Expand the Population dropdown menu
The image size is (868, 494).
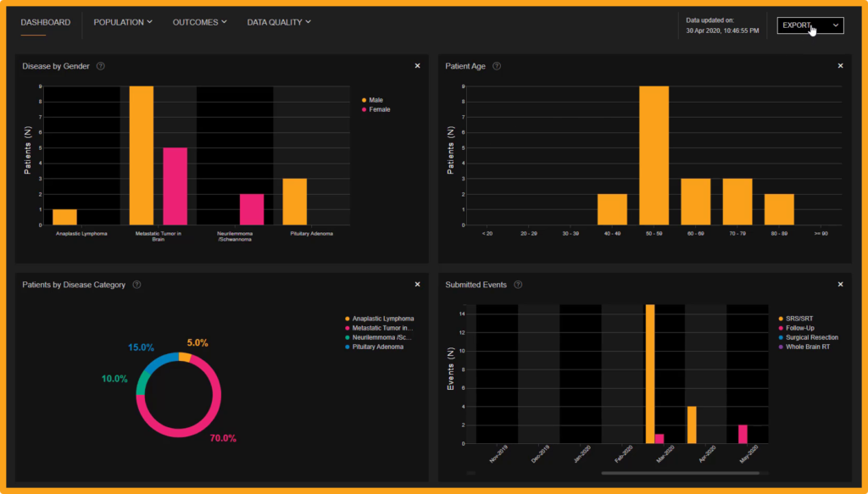click(123, 22)
